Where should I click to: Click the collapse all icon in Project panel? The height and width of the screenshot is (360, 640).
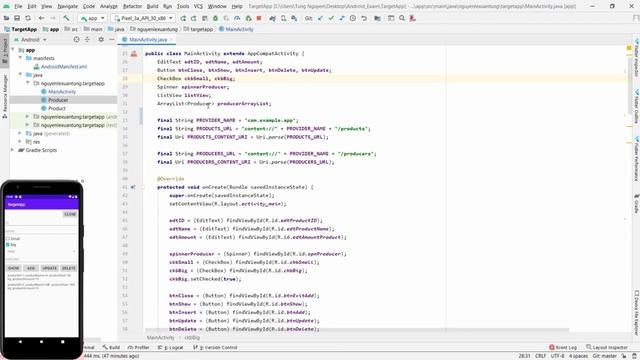click(87, 40)
